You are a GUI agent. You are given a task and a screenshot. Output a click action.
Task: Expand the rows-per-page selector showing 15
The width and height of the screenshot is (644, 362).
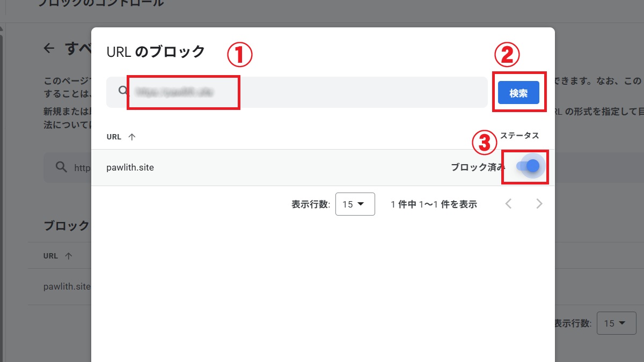354,204
